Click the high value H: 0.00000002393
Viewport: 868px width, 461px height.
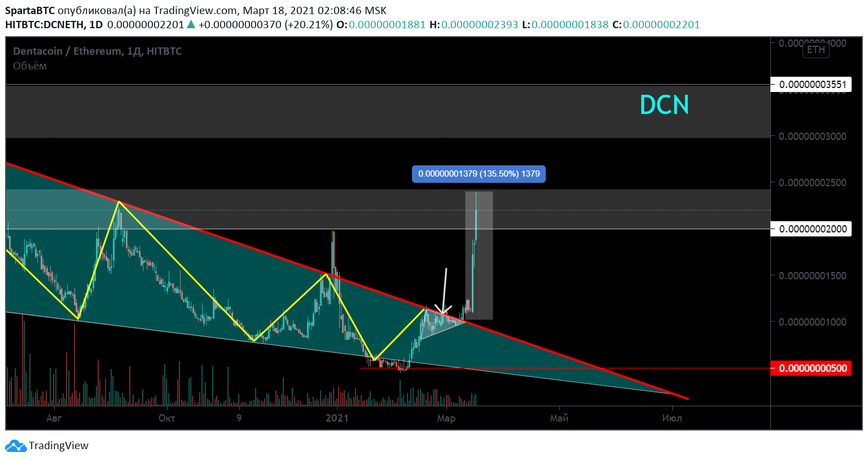point(474,25)
